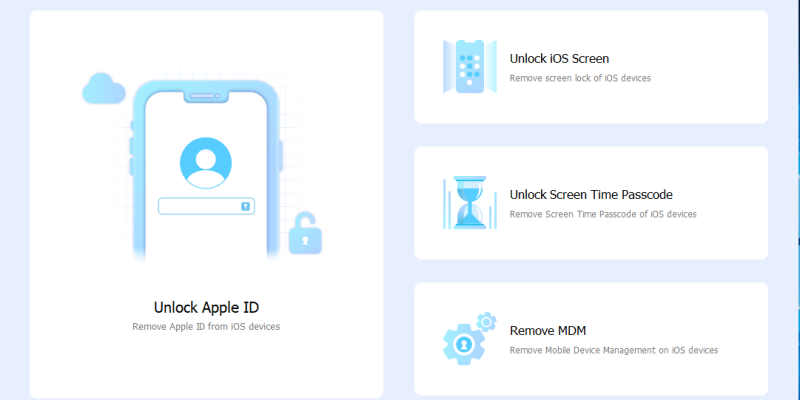Click the open padlock icon beside the phone

click(x=305, y=233)
